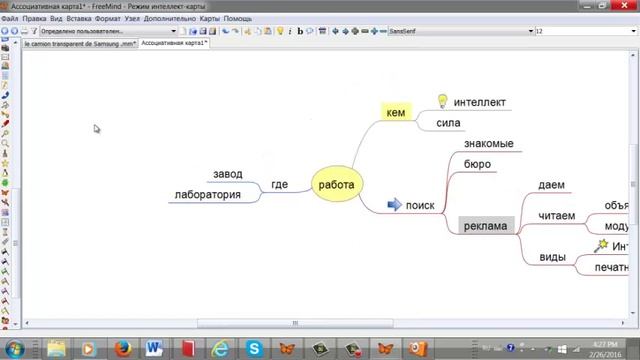Click the blue arrow icon on 'поиск' node

coord(394,204)
